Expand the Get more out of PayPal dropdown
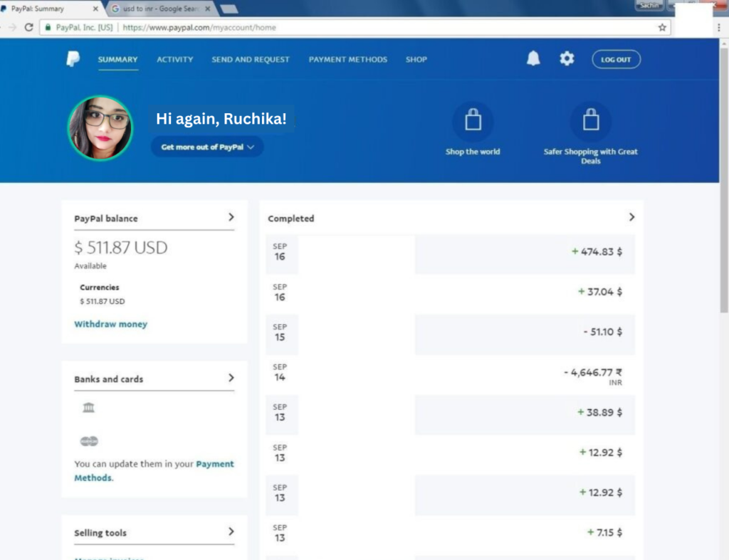This screenshot has width=729, height=560. pyautogui.click(x=207, y=147)
